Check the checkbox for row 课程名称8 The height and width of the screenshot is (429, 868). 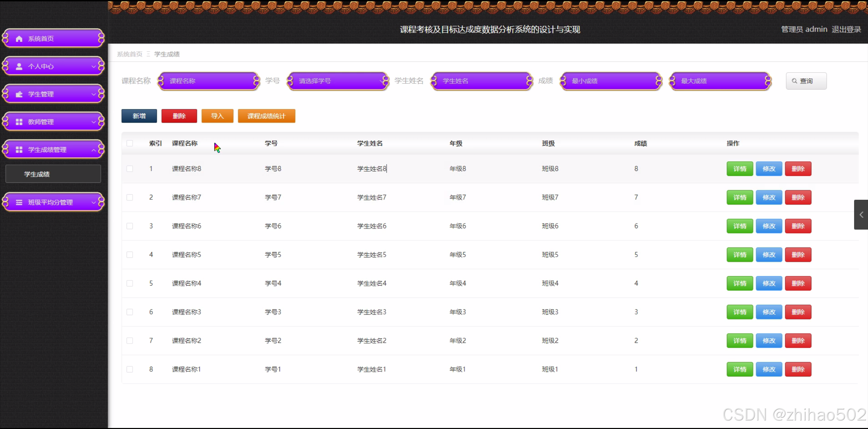130,169
